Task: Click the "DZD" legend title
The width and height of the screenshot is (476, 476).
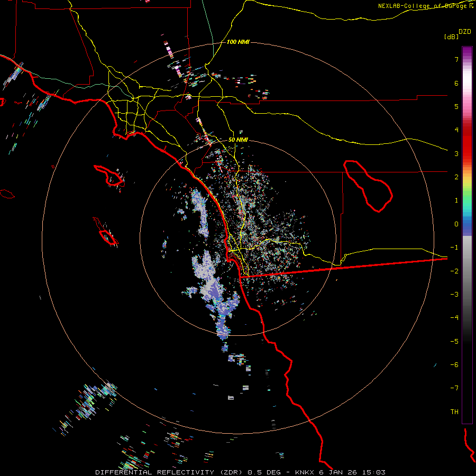Action: 465,32
